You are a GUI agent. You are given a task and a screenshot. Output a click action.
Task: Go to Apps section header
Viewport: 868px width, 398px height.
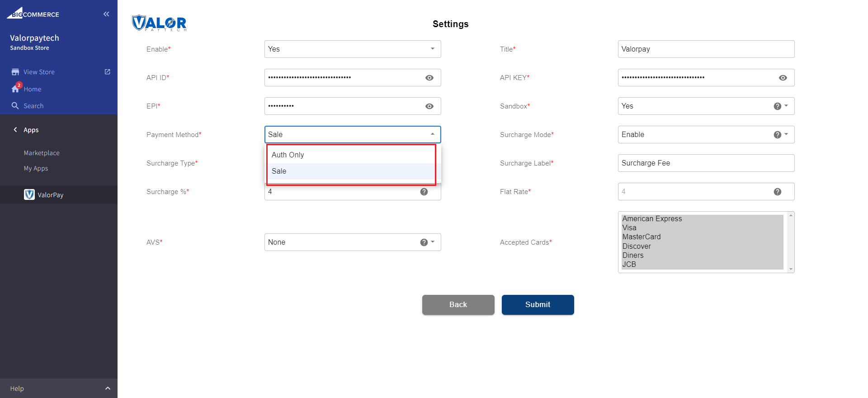tap(31, 130)
